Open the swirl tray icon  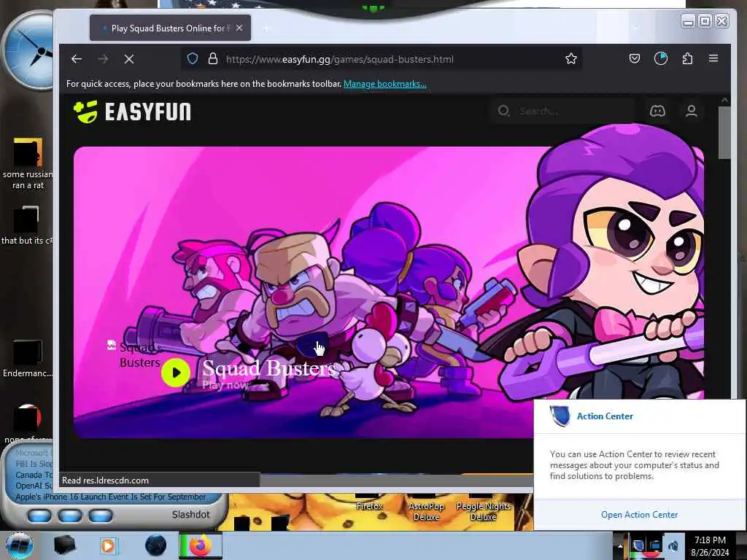tap(673, 545)
